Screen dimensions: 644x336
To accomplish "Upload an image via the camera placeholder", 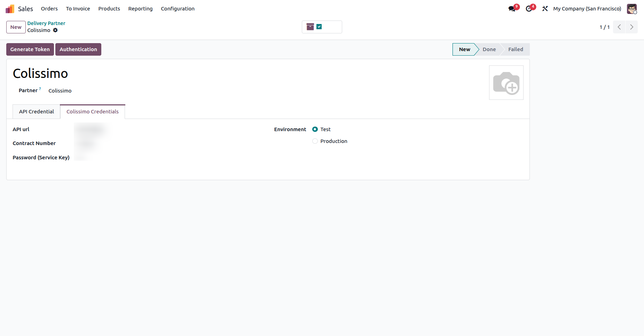I will coord(506,83).
